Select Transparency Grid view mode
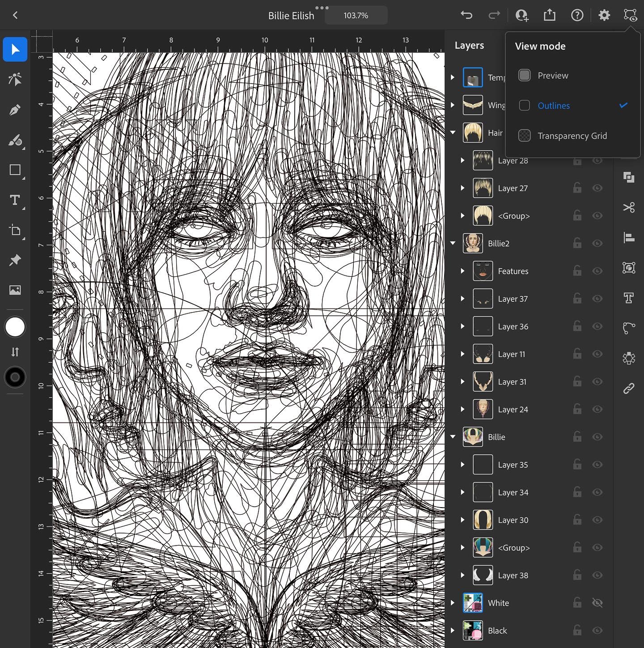 572,136
